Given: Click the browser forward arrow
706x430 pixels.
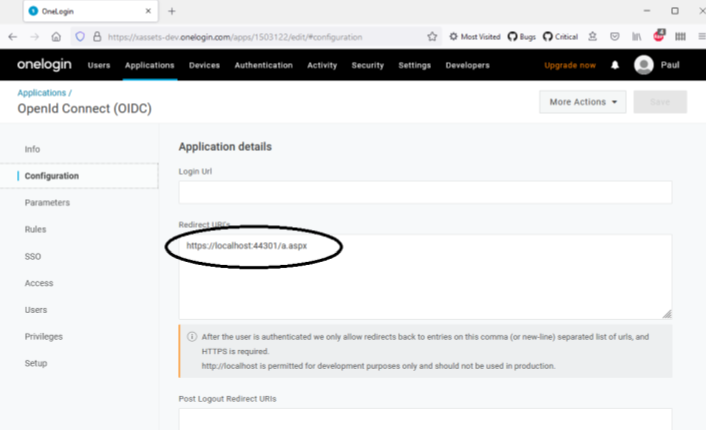Looking at the screenshot, I should (35, 37).
